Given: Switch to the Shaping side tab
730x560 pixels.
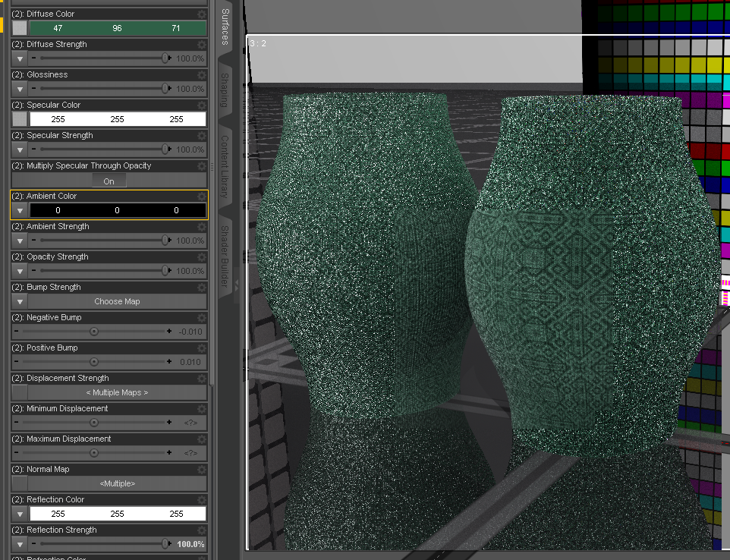Looking at the screenshot, I should [225, 90].
